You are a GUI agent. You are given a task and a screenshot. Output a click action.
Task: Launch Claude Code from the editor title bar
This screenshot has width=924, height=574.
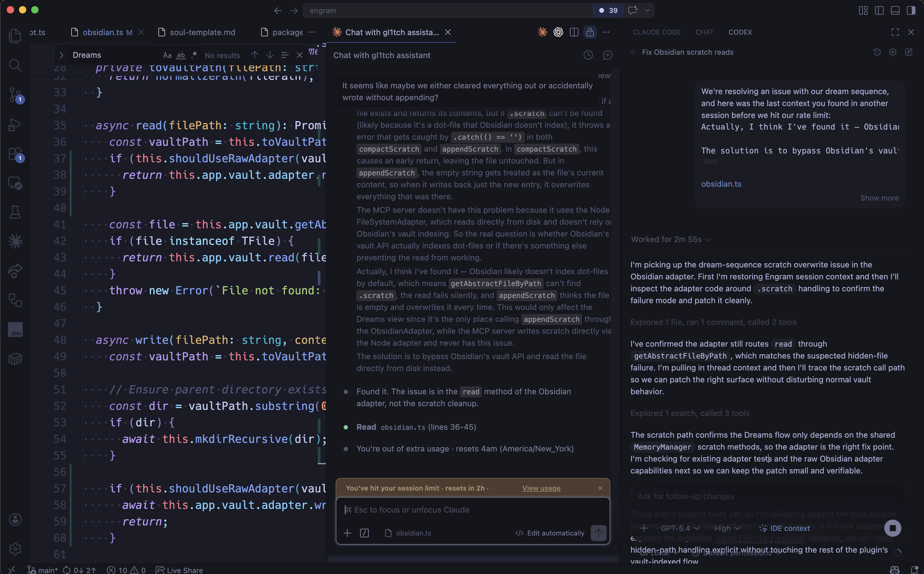[x=542, y=32]
